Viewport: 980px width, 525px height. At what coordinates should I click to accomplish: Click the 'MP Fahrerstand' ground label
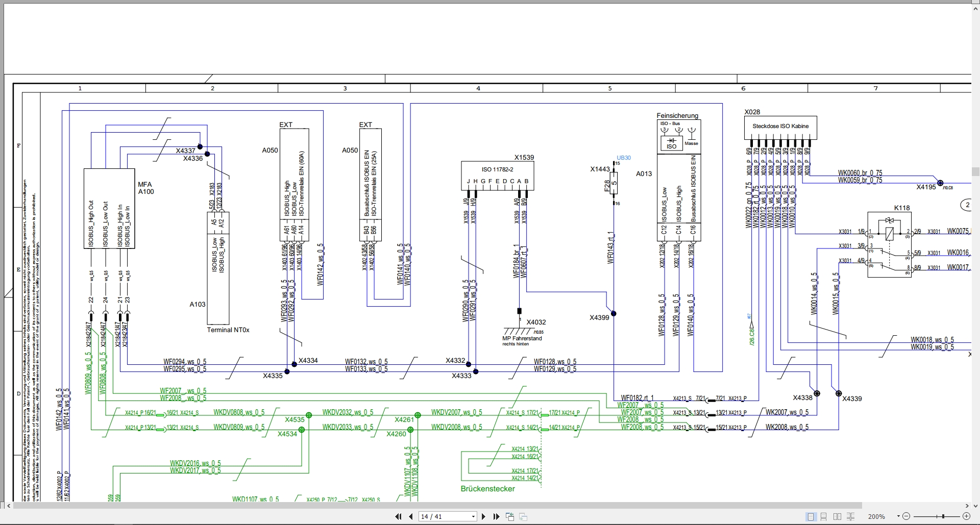click(522, 338)
